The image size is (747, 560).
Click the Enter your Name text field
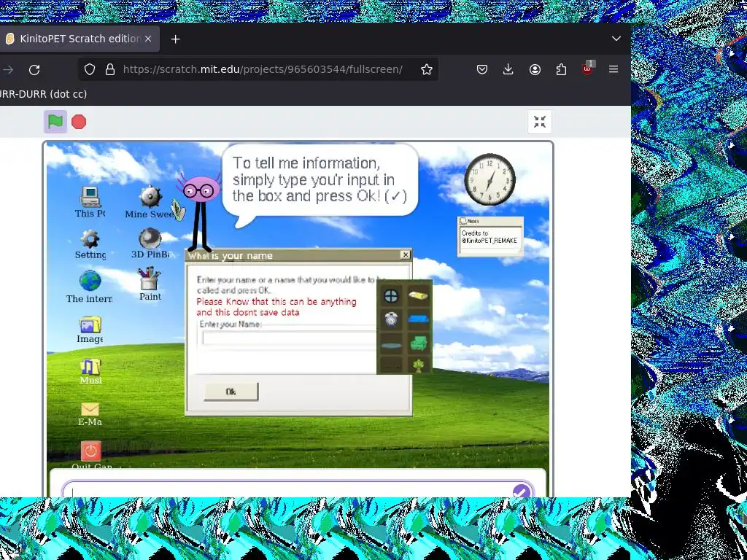click(x=289, y=338)
